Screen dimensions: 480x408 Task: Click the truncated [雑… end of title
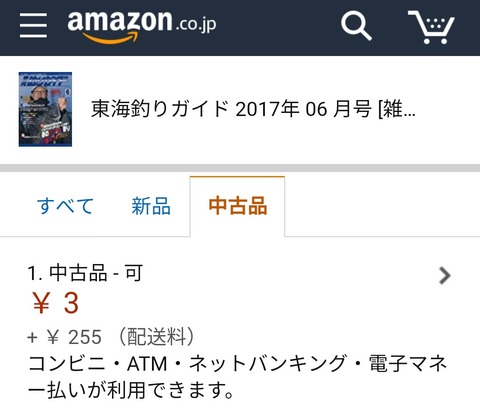(x=397, y=109)
